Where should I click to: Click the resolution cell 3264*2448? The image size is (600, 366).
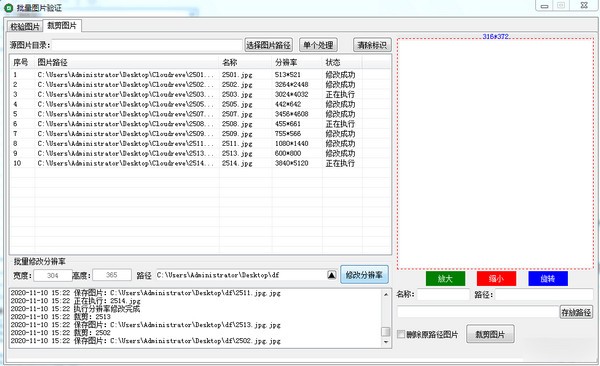click(x=292, y=85)
